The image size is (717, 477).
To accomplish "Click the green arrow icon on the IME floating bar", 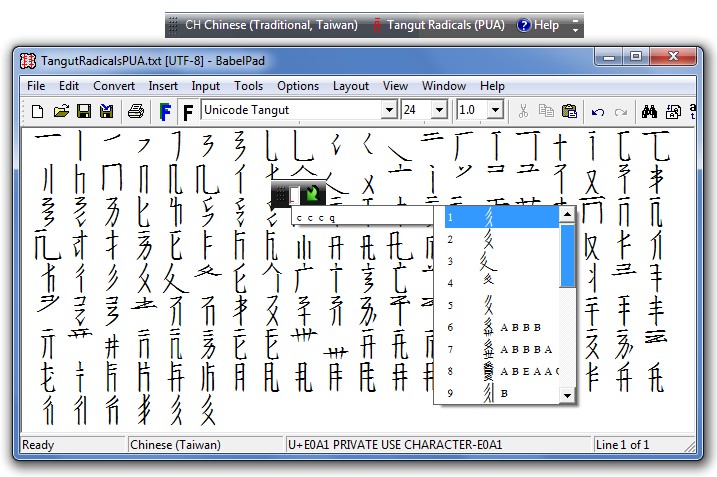I will tap(313, 193).
